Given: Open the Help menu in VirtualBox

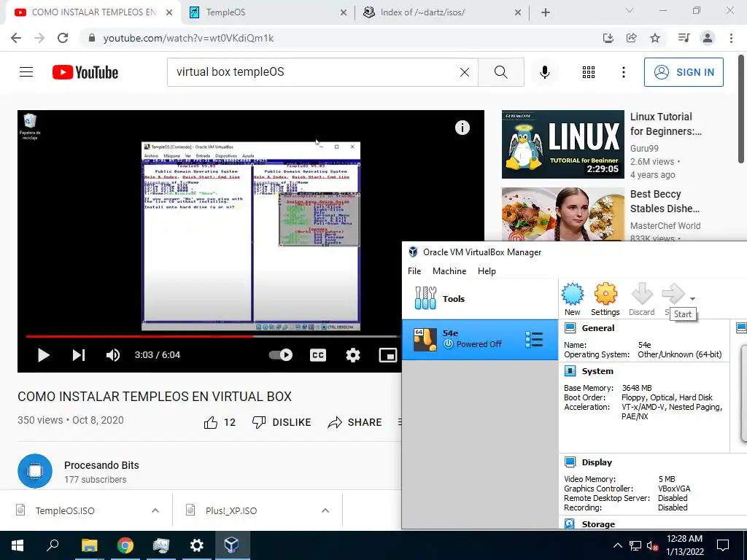Looking at the screenshot, I should [x=487, y=271].
